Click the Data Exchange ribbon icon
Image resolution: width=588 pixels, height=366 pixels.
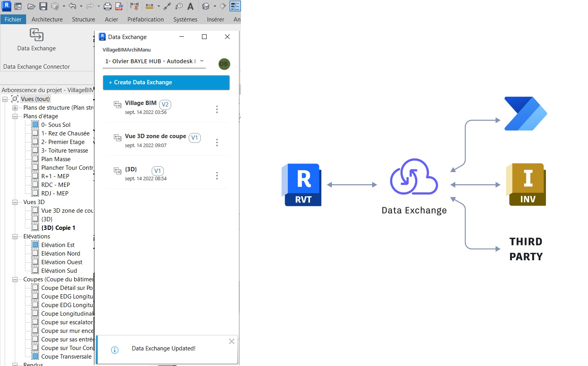36,35
